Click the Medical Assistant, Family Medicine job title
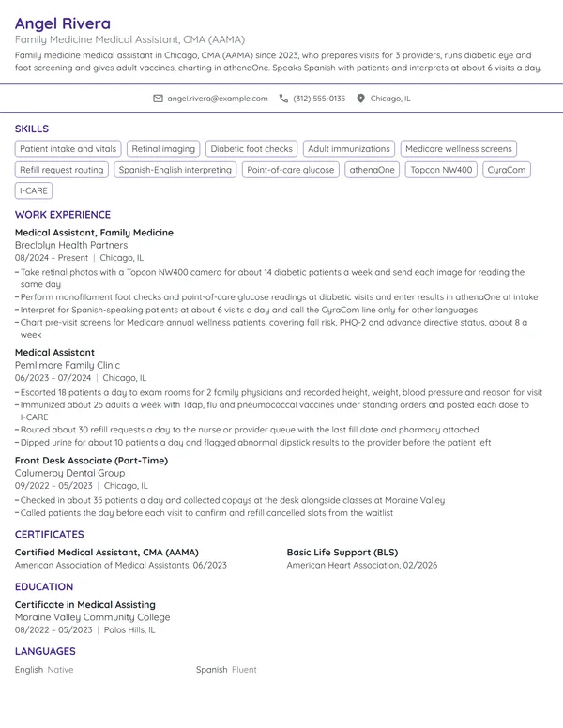This screenshot has height=728, width=563. click(x=94, y=232)
